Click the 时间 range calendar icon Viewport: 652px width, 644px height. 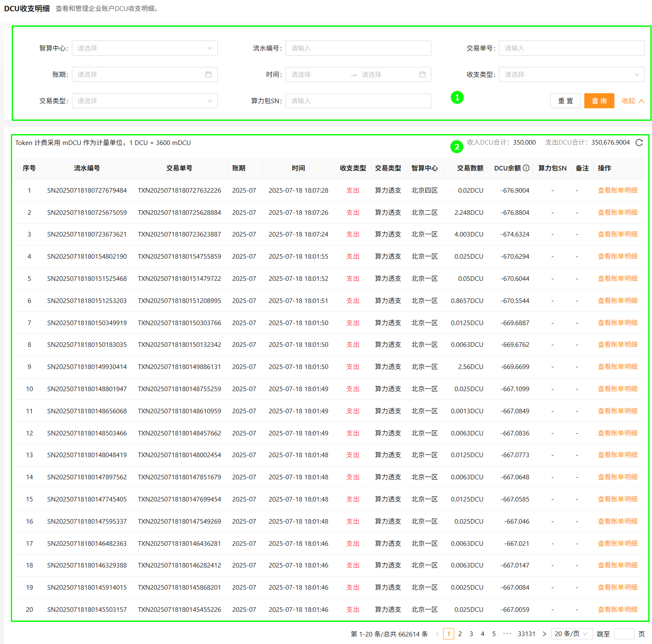point(423,74)
